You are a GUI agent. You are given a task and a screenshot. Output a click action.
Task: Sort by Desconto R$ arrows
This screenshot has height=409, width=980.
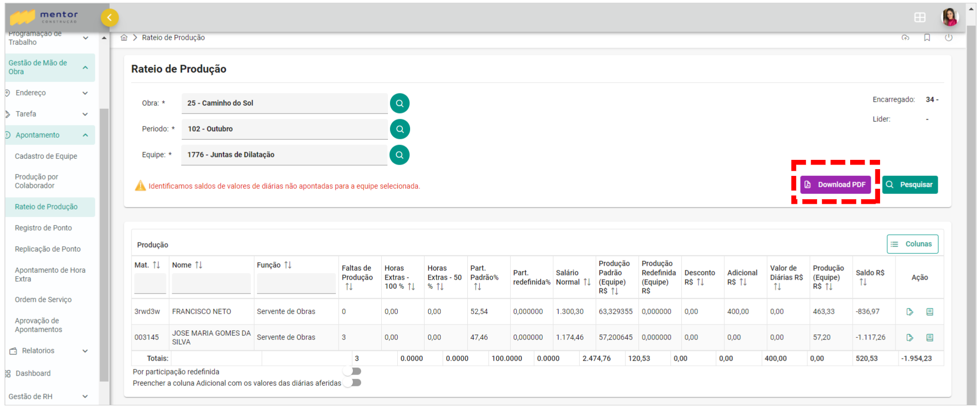(700, 282)
